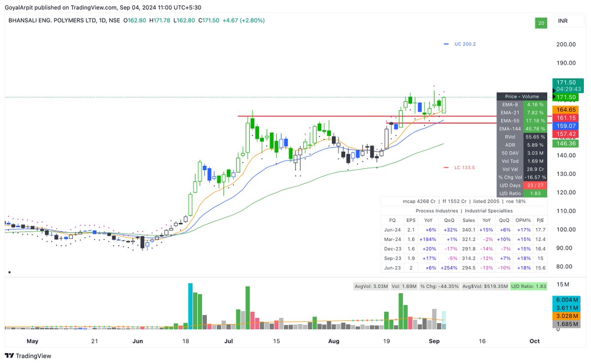Click the ADR value 5.89 %

pyautogui.click(x=534, y=145)
